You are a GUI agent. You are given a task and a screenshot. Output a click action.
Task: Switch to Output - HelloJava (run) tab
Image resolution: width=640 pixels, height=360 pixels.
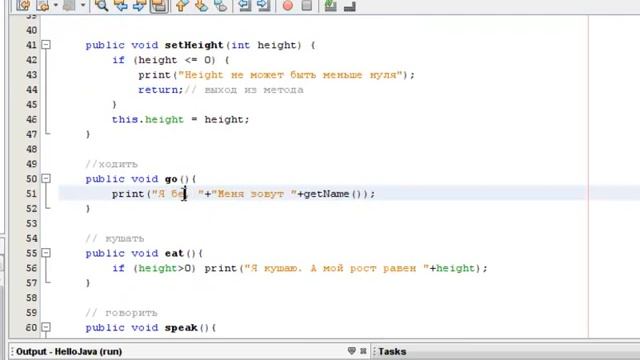(x=69, y=351)
